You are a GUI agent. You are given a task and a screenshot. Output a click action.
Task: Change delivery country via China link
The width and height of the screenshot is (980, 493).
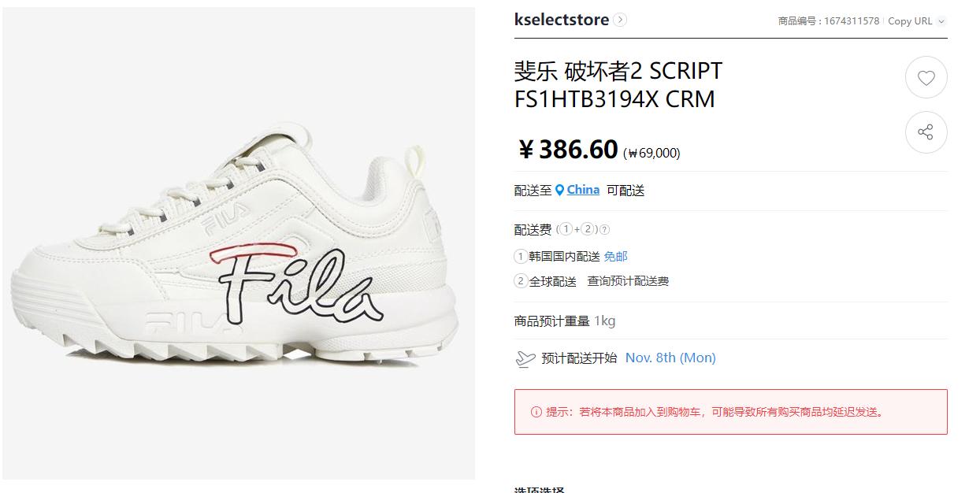tap(583, 190)
